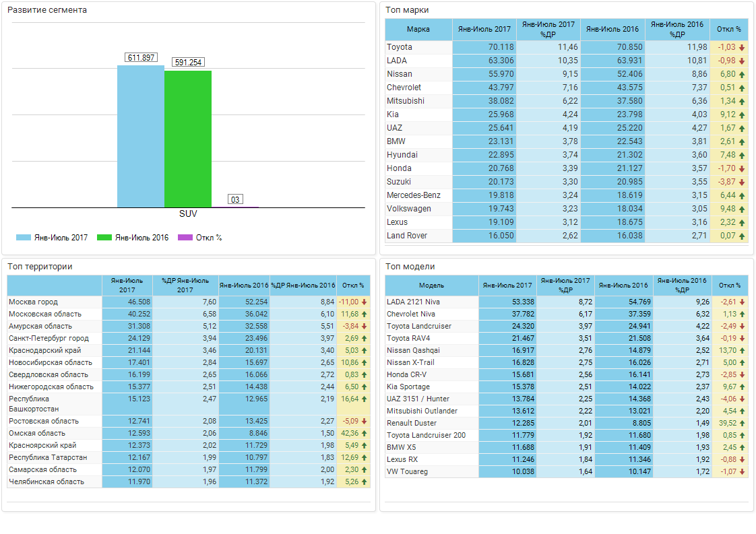Click the up arrow in the Nissan Qashqai row
Image resolution: width=756 pixels, height=534 pixels.
click(x=742, y=350)
